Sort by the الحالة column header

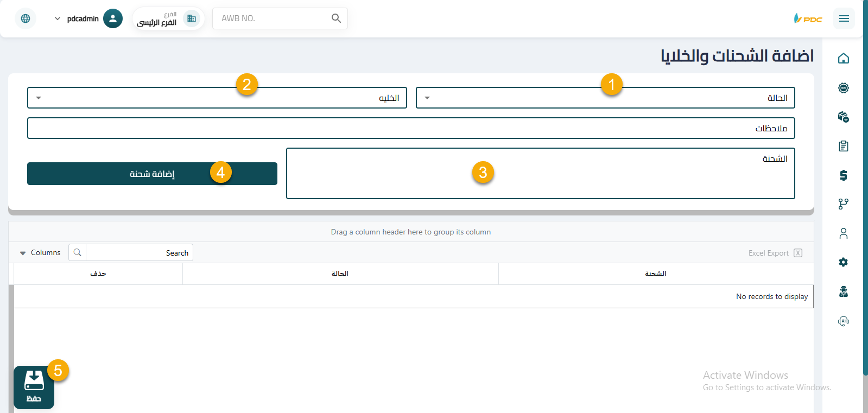[340, 274]
